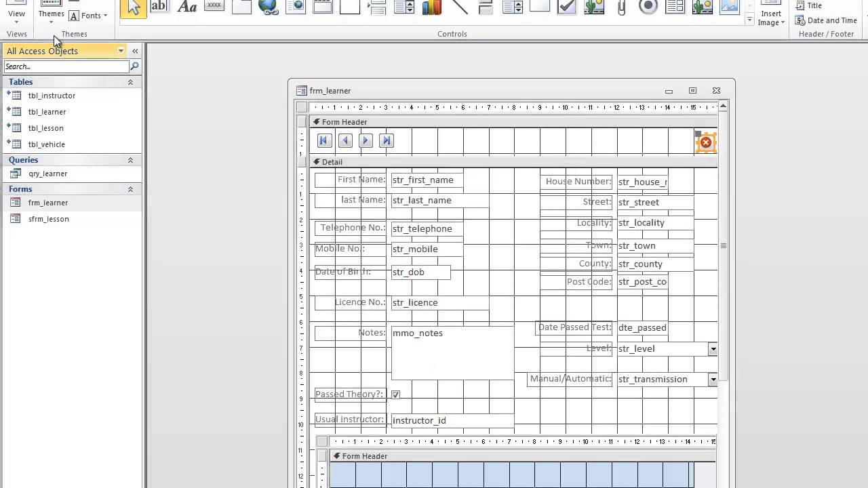Select the instructor_id field
This screenshot has height=488, width=868.
(452, 420)
